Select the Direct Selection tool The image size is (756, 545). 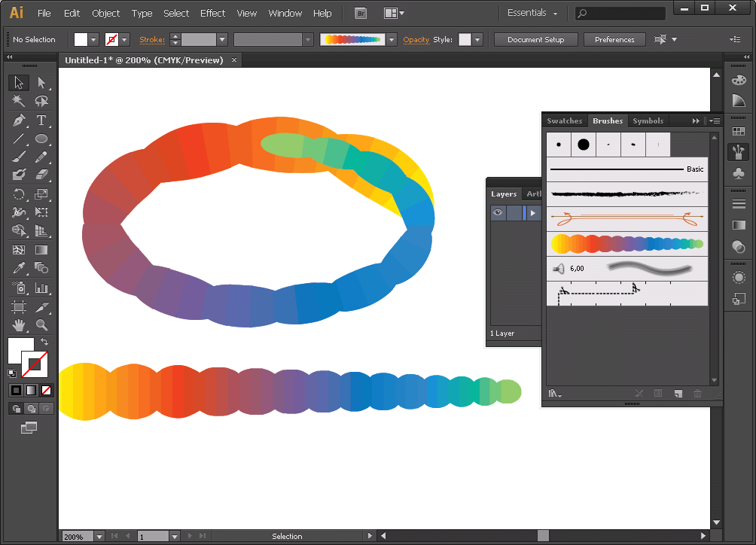point(41,82)
